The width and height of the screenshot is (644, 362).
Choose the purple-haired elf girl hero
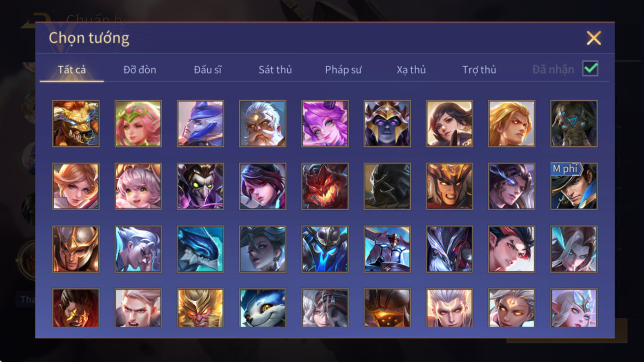point(325,124)
